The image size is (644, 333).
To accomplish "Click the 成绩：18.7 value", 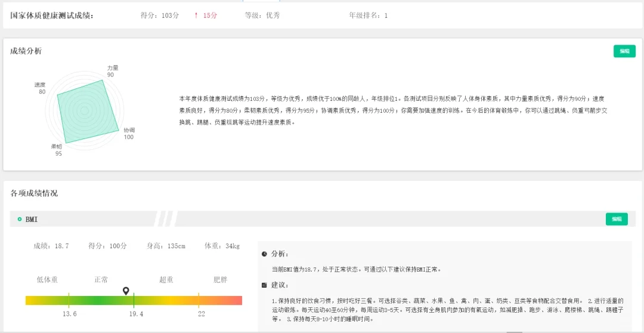I will [51, 246].
